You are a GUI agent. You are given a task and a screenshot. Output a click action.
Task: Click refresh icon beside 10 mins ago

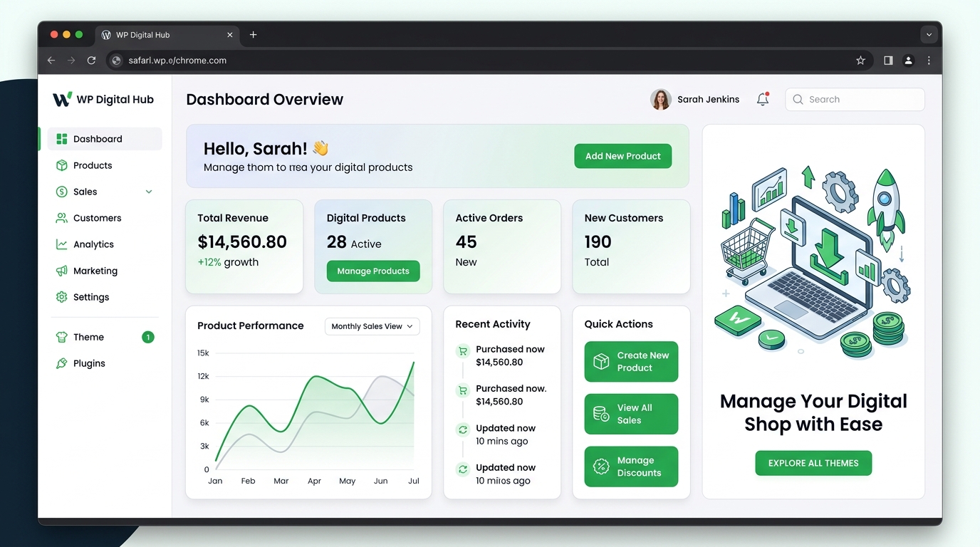click(x=463, y=429)
